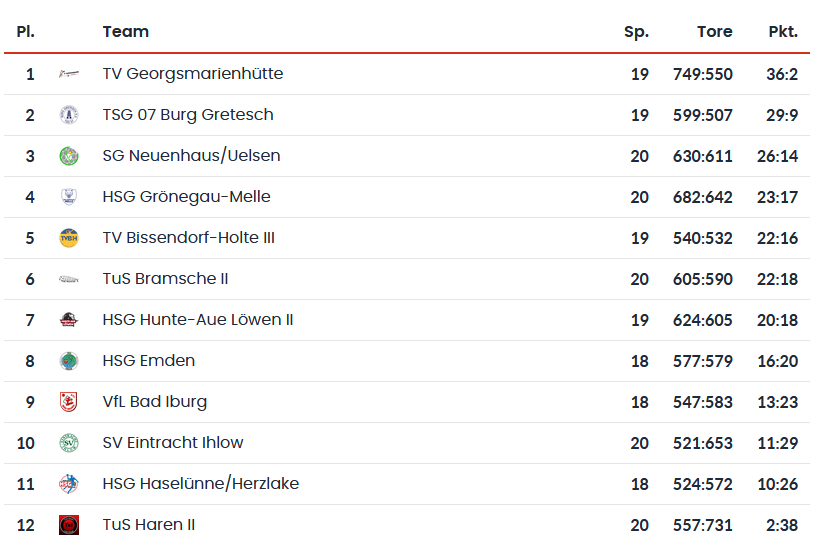Click the SV Eintracht Ihlow green crest
Screen dimensions: 816x548
click(x=69, y=443)
